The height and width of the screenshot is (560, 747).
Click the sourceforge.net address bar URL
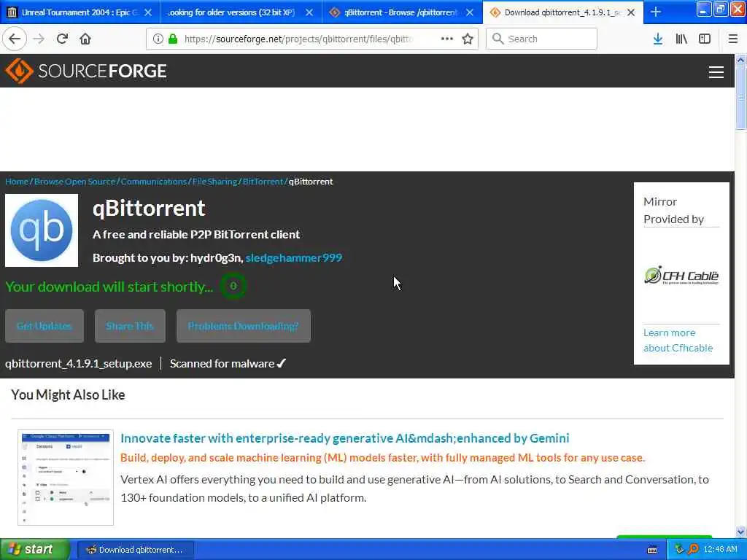(298, 39)
